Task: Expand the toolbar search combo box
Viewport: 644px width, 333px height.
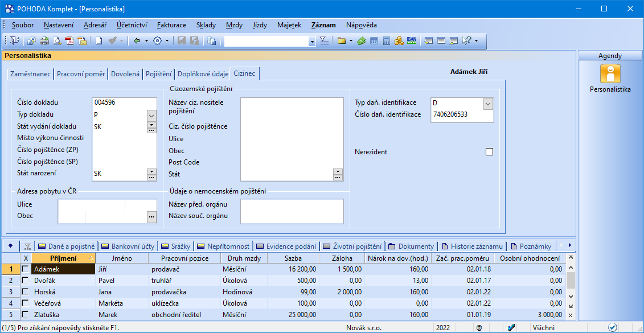Action: tap(311, 41)
